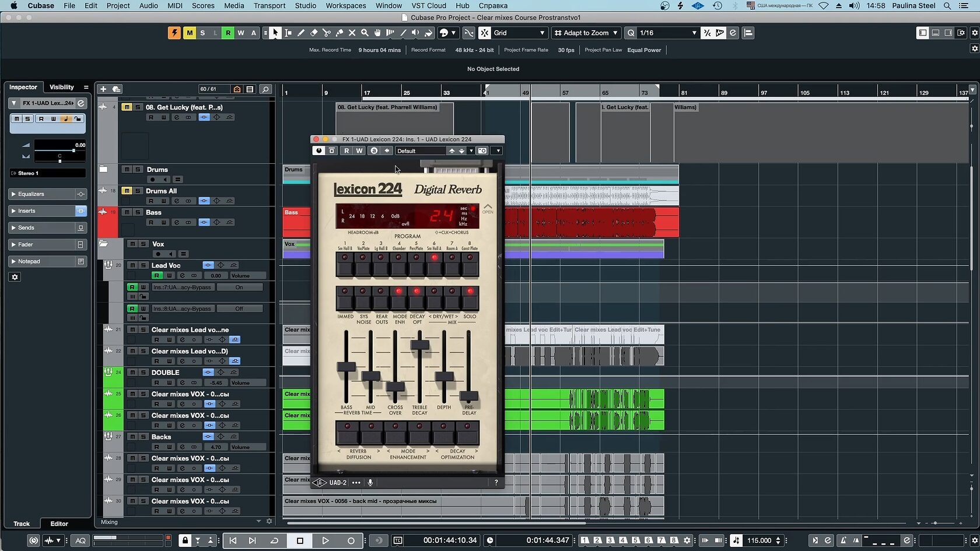Enable Write automation in Lexicon plugin window
This screenshot has width=980, height=551.
coord(359,150)
